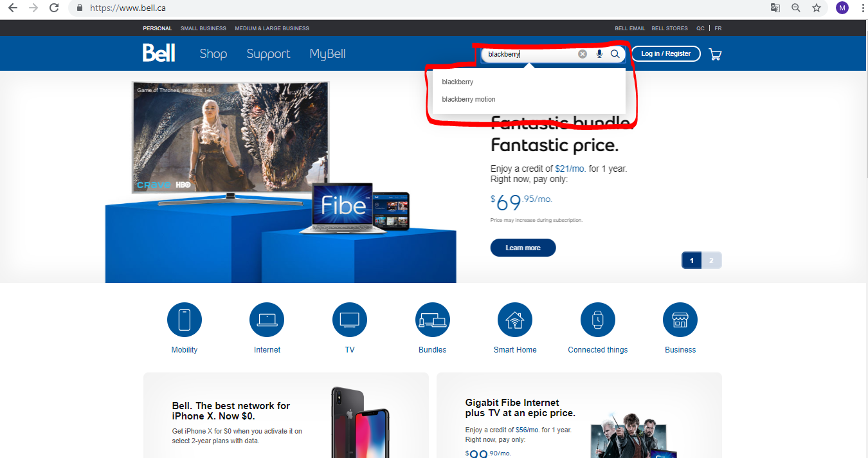Change province via the QC link

click(701, 28)
